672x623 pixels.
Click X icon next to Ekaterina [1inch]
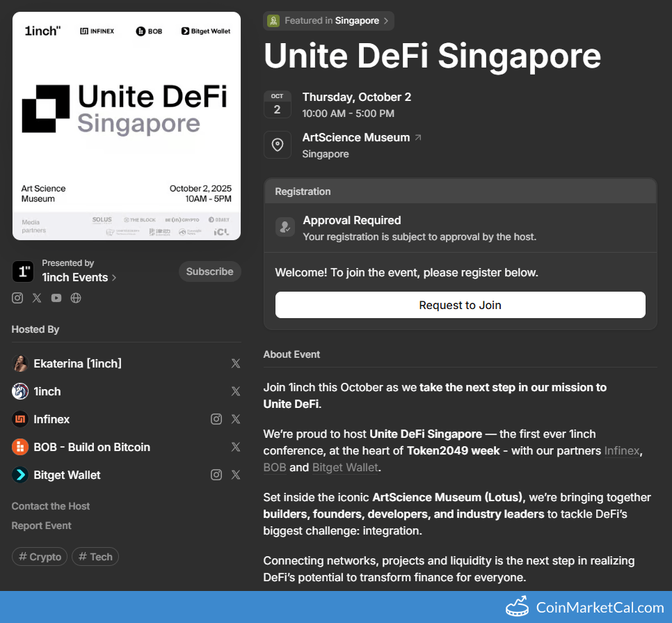pos(236,363)
